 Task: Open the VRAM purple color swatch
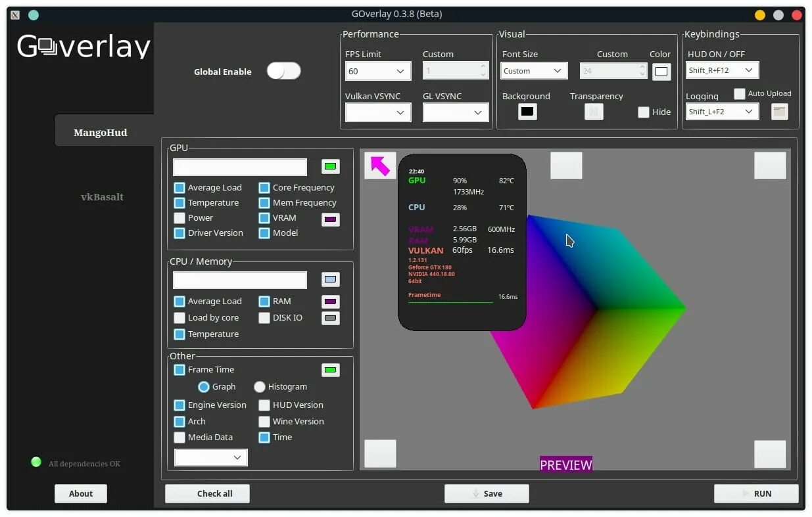(x=331, y=219)
